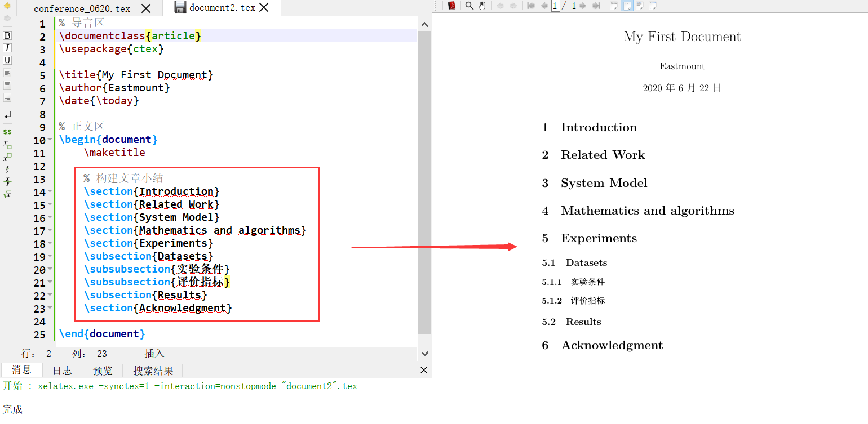Click the \documentclass{article} line in editor
Image resolution: width=868 pixels, height=424 pixels.
[130, 36]
